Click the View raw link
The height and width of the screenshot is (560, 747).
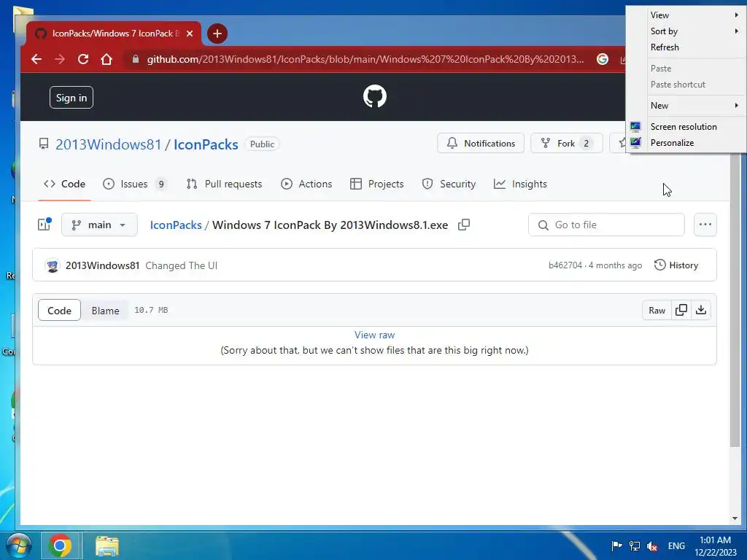374,335
